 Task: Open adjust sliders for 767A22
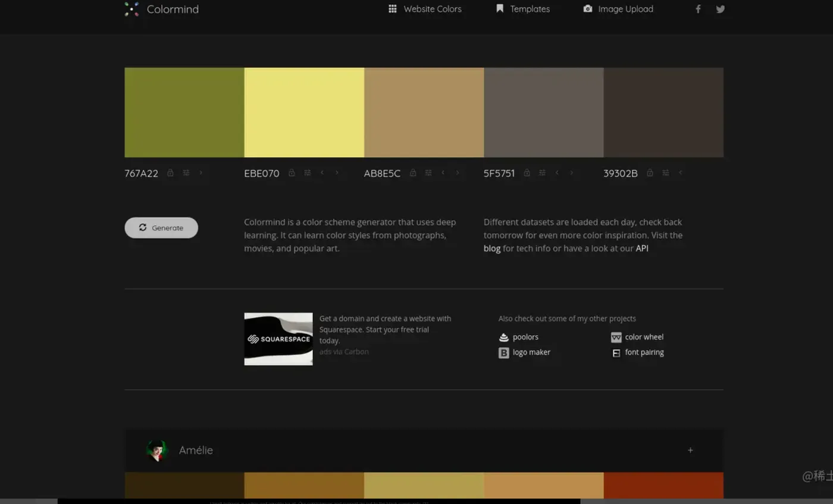(186, 173)
